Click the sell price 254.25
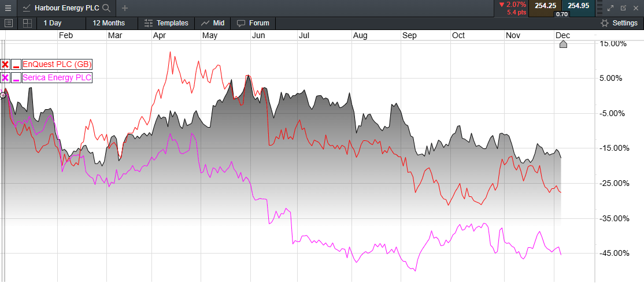The height and width of the screenshot is (283, 644). click(545, 6)
